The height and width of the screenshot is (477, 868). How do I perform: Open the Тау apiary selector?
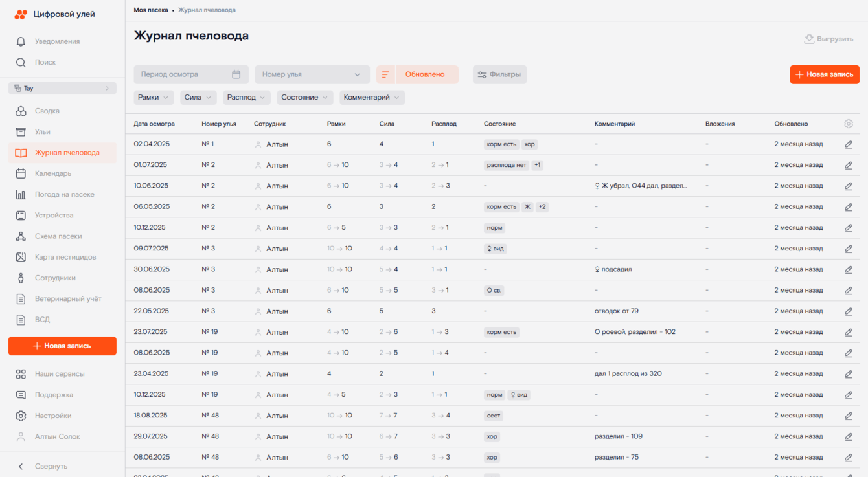click(62, 88)
